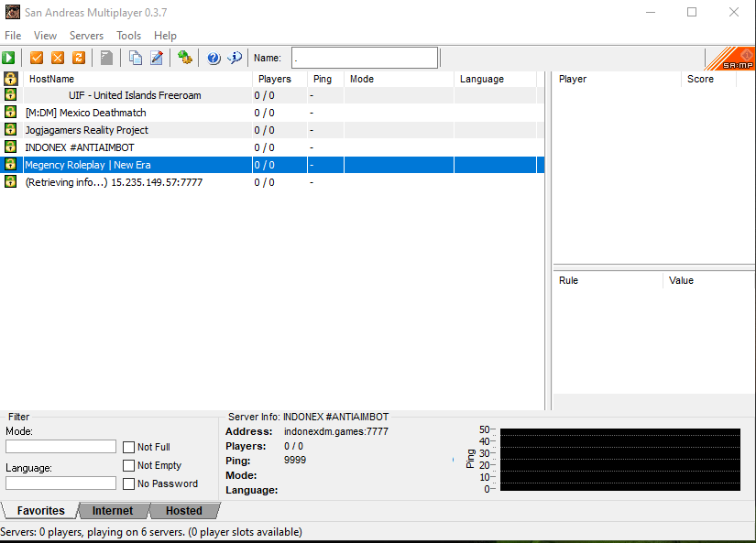Select Megency Roleplay | New Era server
This screenshot has height=543, width=756.
tap(272, 165)
